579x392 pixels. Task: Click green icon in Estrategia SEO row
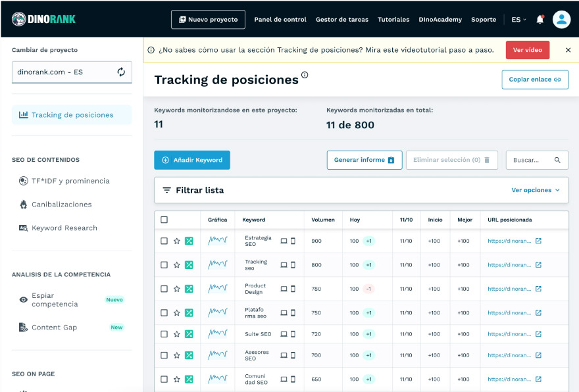[189, 241]
